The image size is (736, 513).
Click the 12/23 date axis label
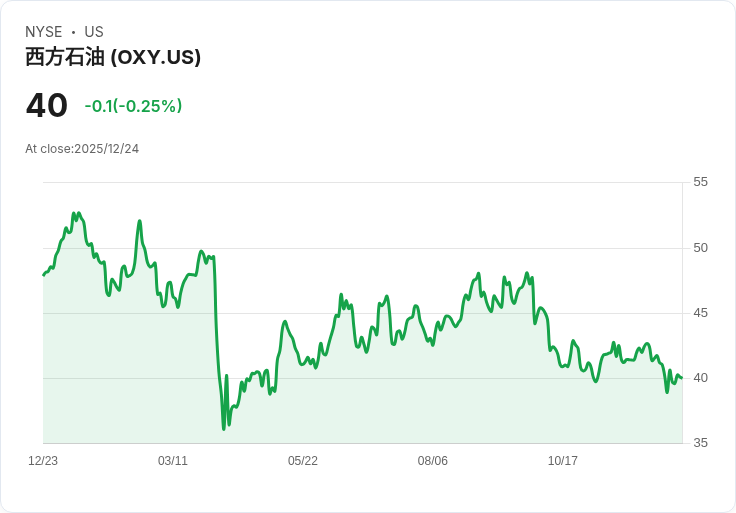[x=43, y=461]
